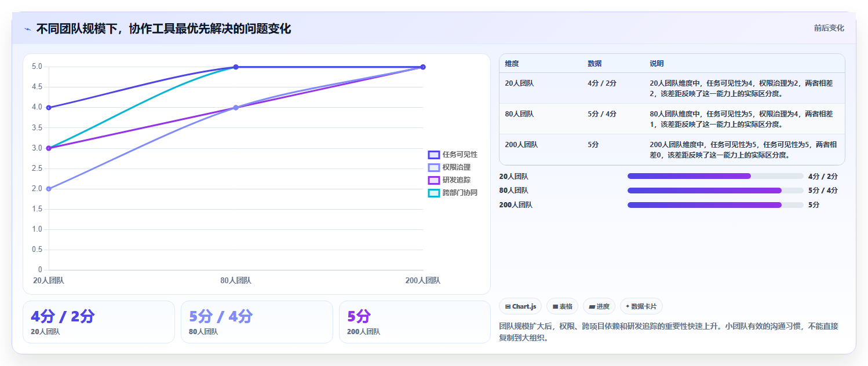
Task: Click the 2.5 y-axis label
Action: pos(37,169)
